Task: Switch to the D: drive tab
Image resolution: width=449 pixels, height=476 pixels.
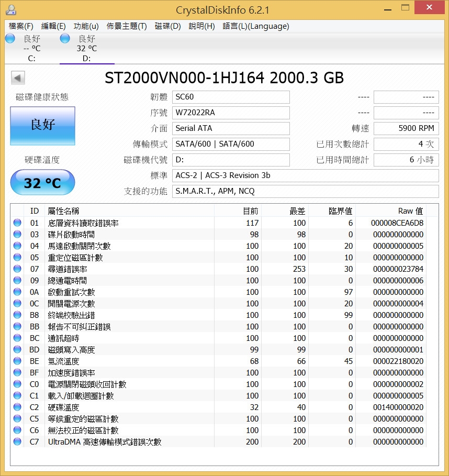Action: [x=87, y=48]
